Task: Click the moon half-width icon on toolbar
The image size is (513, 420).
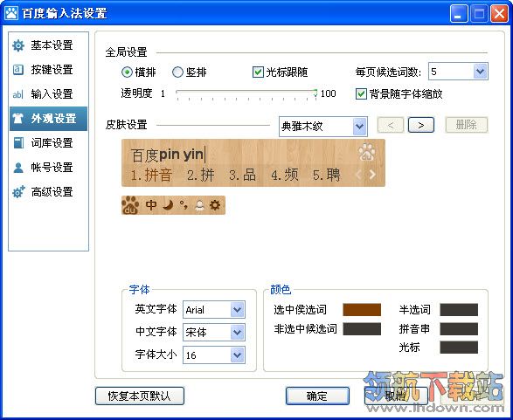Action: tap(168, 205)
